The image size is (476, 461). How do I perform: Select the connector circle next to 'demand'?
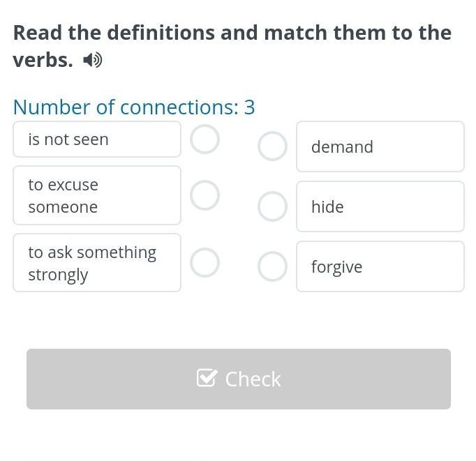272,146
